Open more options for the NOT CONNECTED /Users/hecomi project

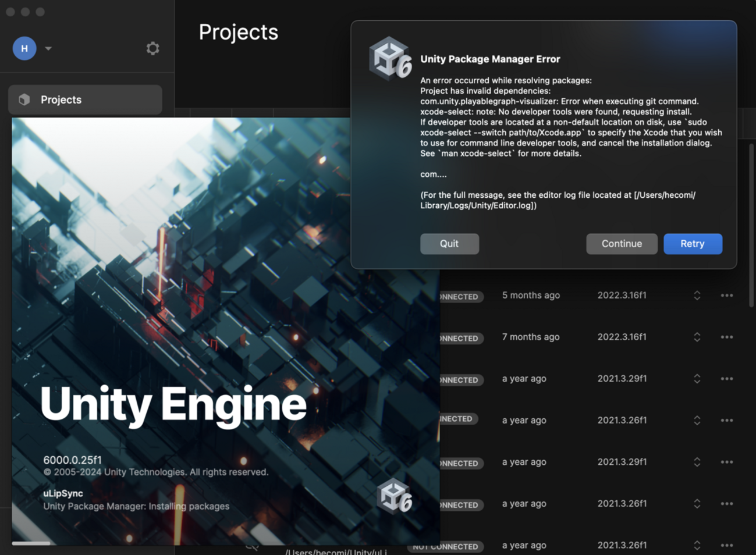point(727,546)
